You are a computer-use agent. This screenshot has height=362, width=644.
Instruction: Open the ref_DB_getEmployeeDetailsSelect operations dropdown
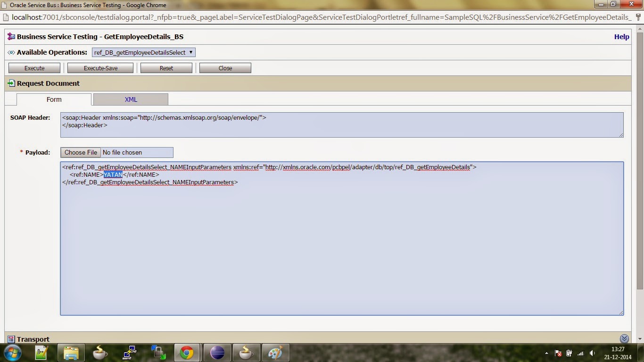(x=143, y=52)
